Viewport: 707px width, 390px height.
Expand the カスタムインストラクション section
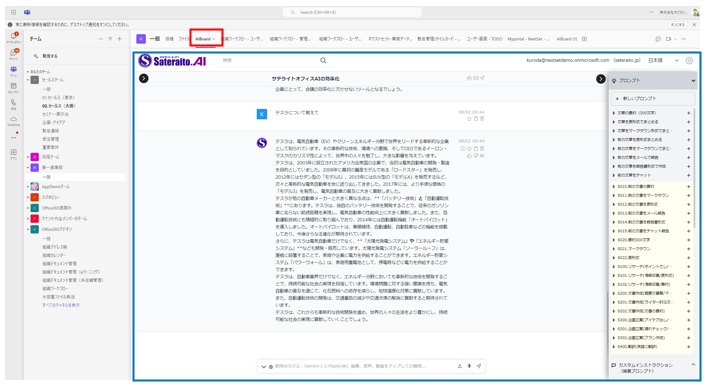693,364
